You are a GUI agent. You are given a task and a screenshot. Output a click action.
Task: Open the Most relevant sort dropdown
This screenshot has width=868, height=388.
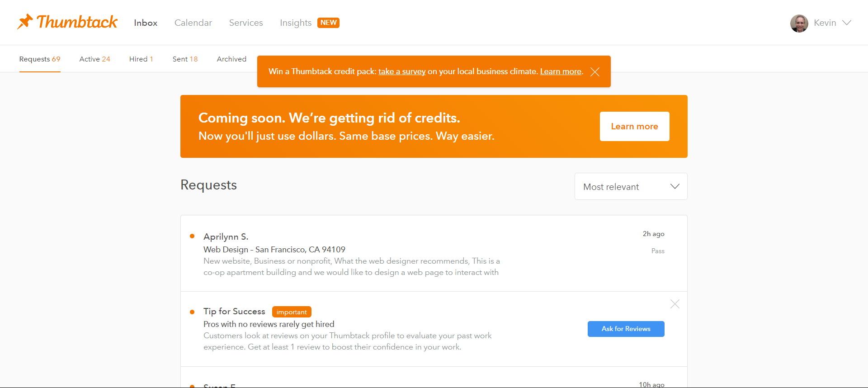pyautogui.click(x=631, y=186)
